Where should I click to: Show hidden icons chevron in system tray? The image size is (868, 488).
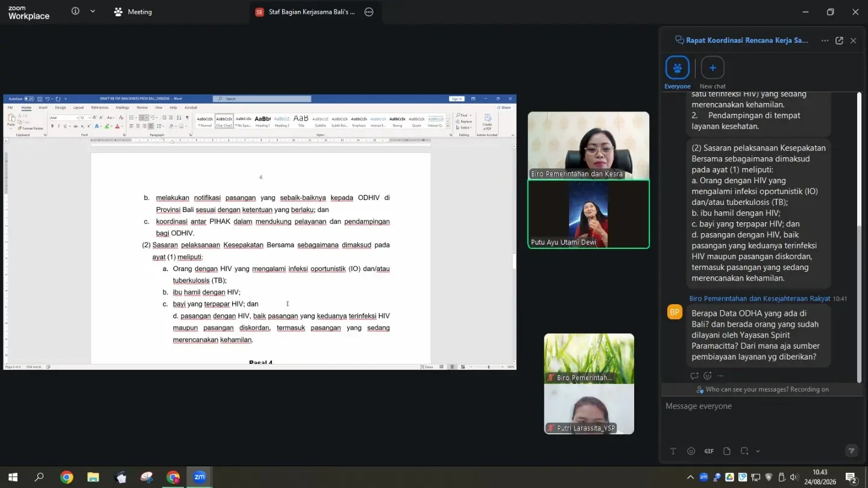click(x=691, y=477)
